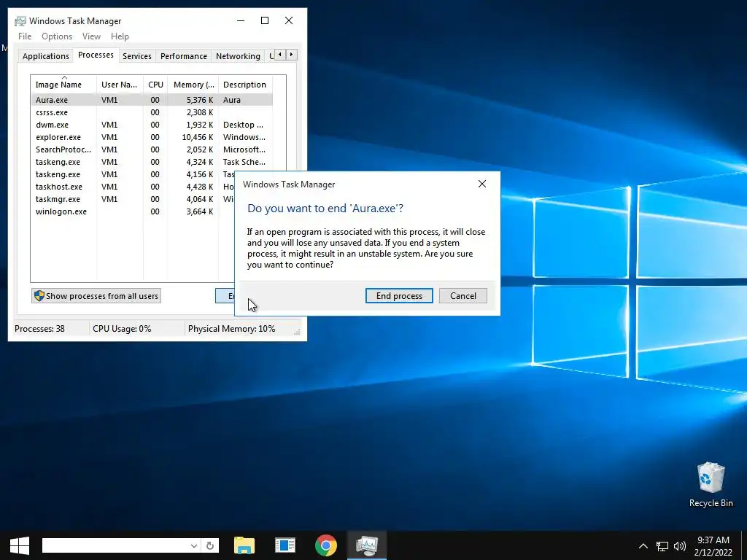Open the View menu

pyautogui.click(x=91, y=36)
